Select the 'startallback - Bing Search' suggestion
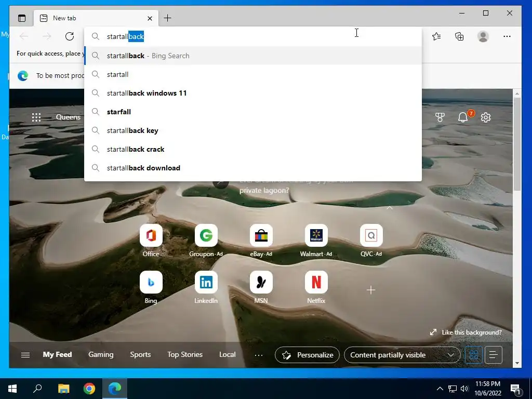Viewport: 532px width, 399px height. click(x=253, y=56)
